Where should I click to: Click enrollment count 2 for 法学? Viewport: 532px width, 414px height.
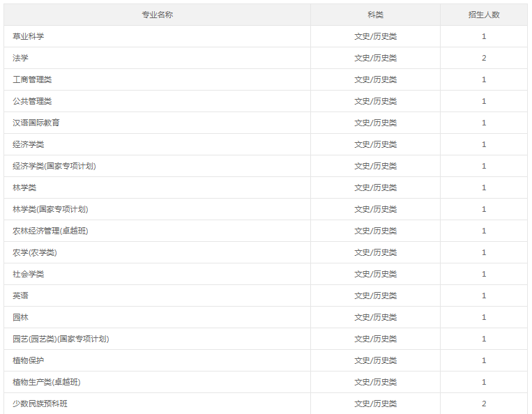(484, 58)
